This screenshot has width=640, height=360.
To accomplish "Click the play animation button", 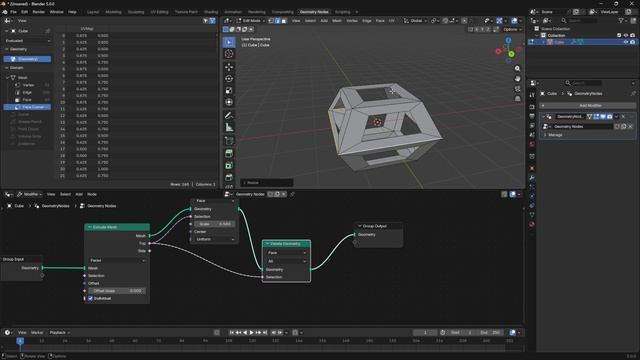I will tap(251, 333).
